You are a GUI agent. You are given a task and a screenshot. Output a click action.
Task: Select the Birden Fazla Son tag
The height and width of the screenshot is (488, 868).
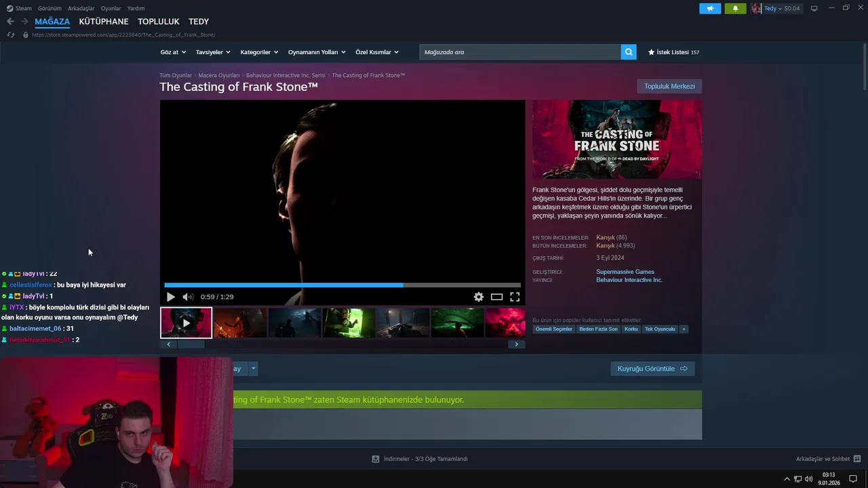coord(598,329)
